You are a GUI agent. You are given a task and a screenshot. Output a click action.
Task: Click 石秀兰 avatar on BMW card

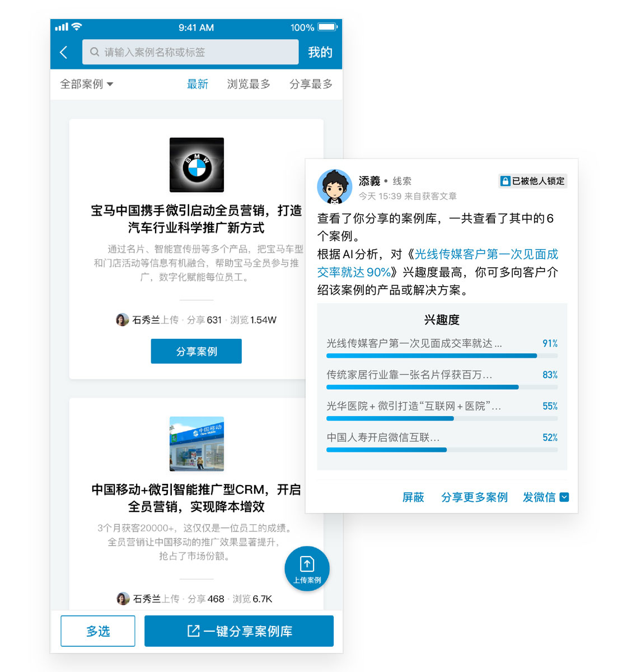(x=122, y=320)
